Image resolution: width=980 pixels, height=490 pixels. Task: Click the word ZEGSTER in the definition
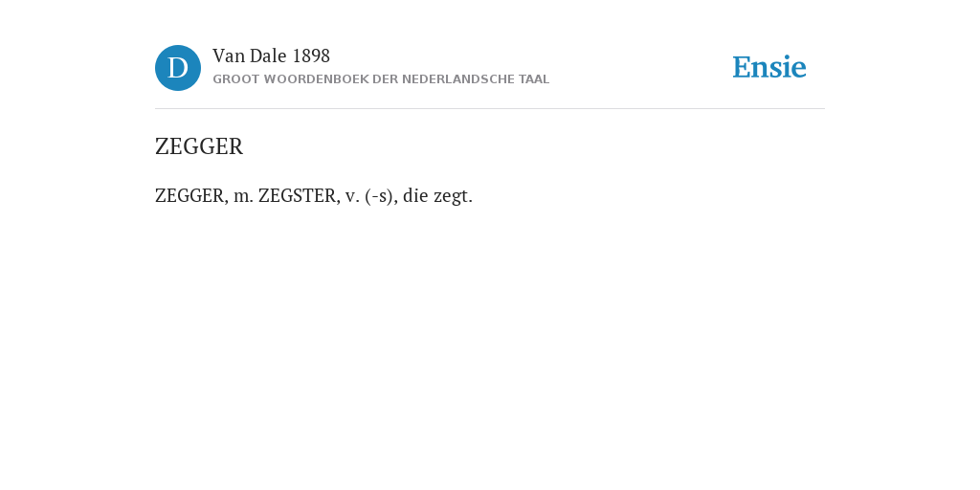tap(299, 196)
